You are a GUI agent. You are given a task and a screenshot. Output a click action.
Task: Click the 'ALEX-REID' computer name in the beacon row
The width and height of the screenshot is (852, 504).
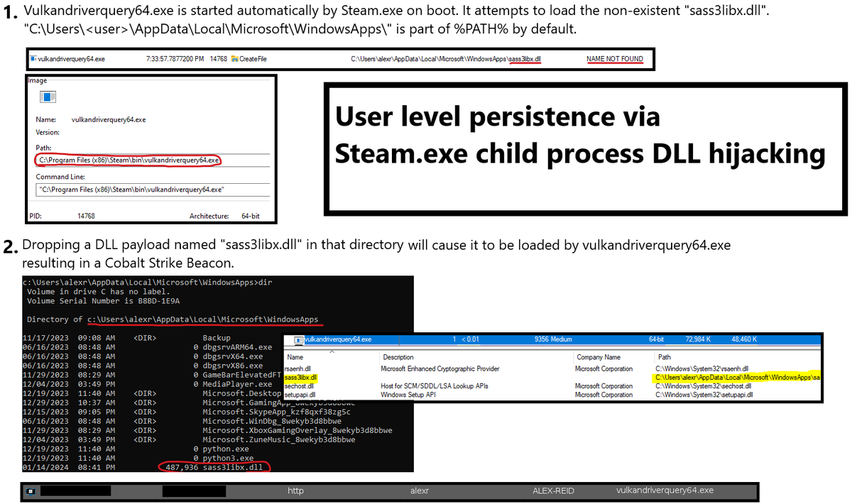click(x=552, y=491)
